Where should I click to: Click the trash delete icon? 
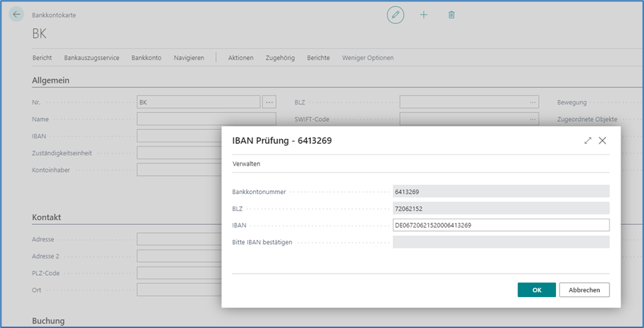click(x=451, y=14)
